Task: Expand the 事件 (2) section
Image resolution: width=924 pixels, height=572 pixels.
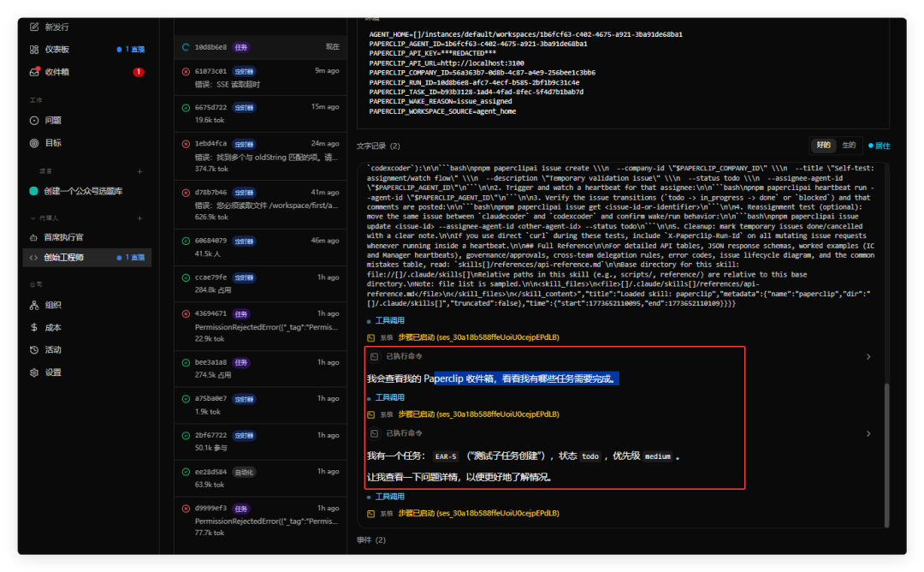Action: tap(371, 540)
